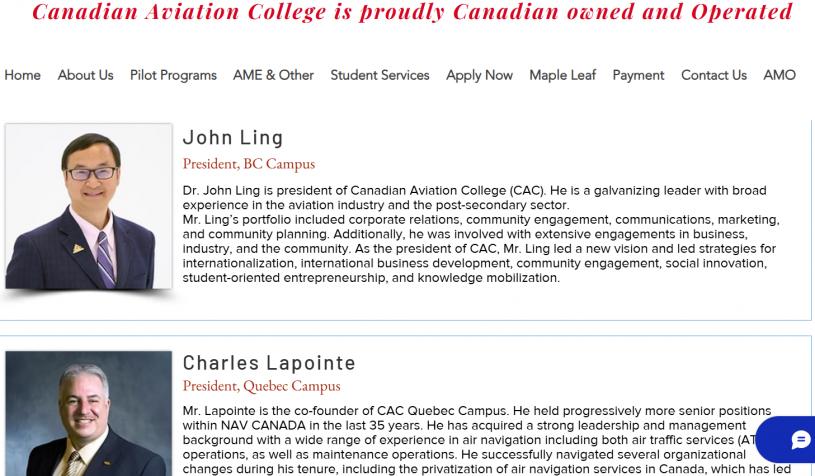Click John Ling's biography paragraph
Viewport: 815px width, 476px height.
[480, 234]
